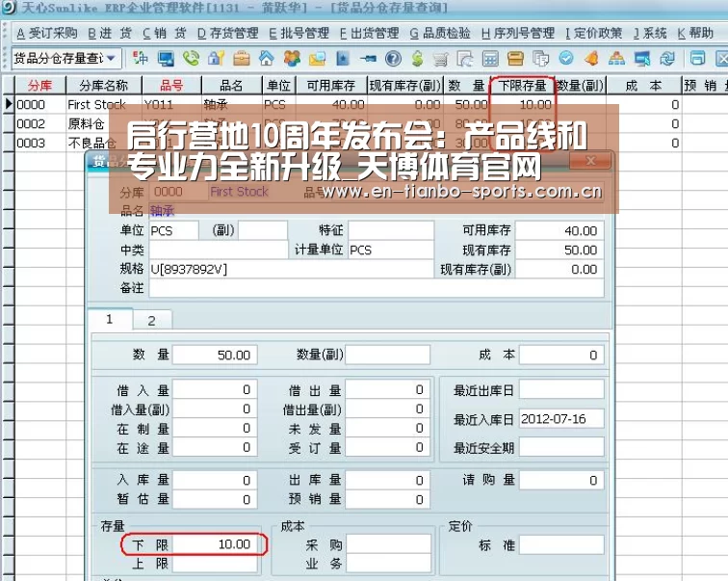Click the blue book bookmark icon
The height and width of the screenshot is (581, 728).
pyautogui.click(x=343, y=59)
